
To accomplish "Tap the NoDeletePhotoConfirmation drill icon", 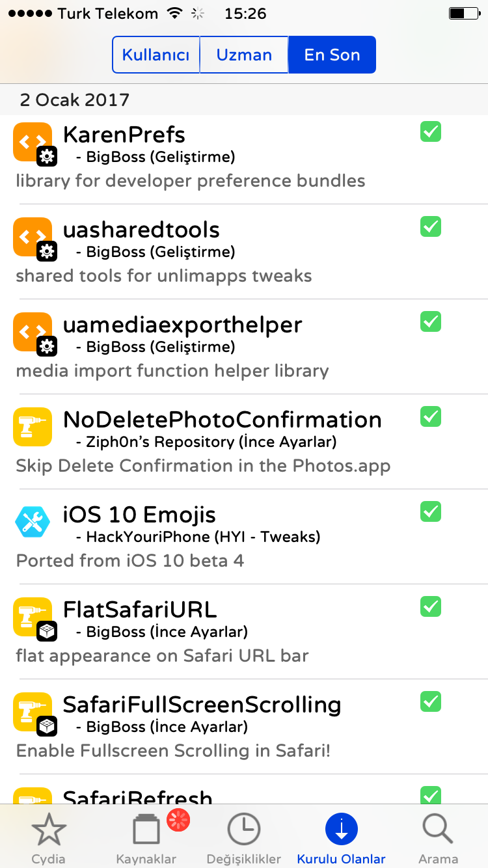I will tap(33, 427).
